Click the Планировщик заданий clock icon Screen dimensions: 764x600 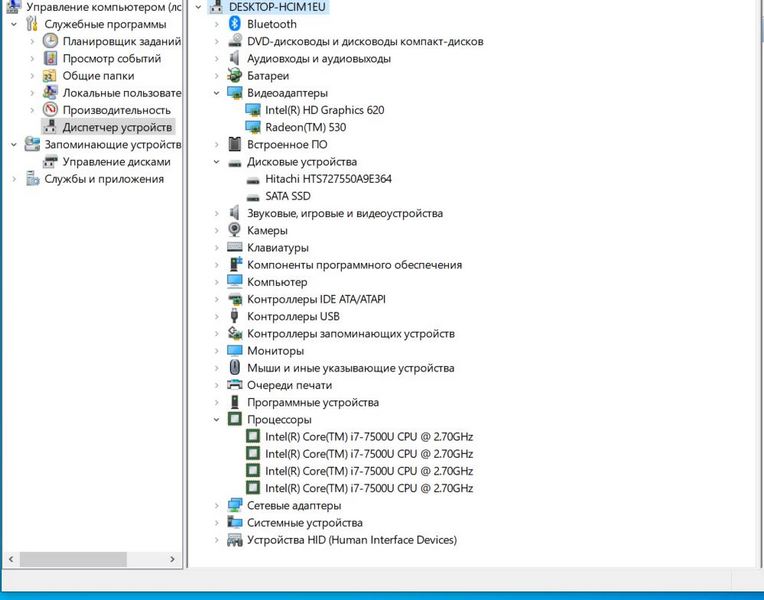click(50, 42)
